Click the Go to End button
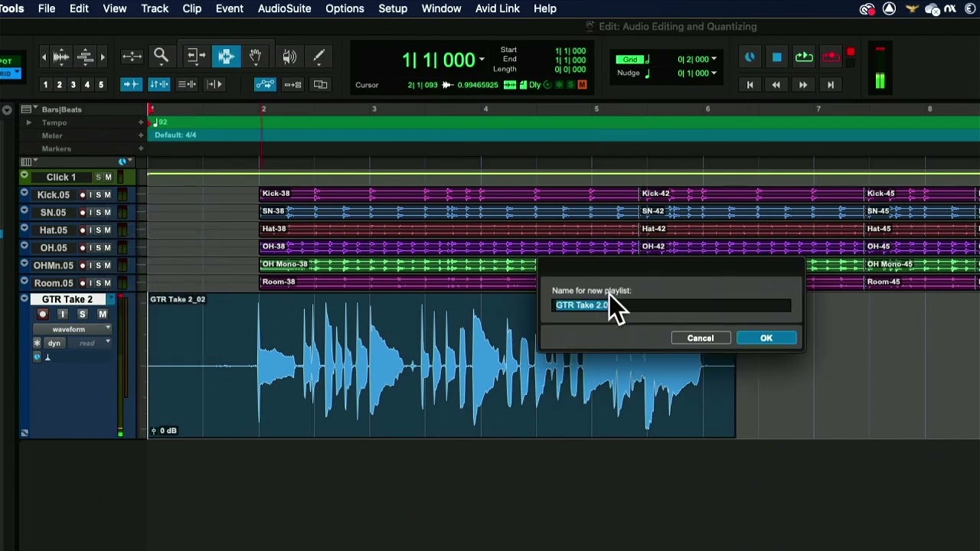The image size is (980, 551). 831,85
